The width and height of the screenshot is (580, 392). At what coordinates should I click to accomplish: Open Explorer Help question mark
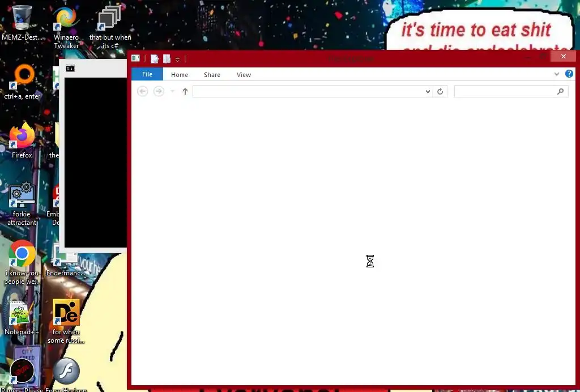(569, 74)
